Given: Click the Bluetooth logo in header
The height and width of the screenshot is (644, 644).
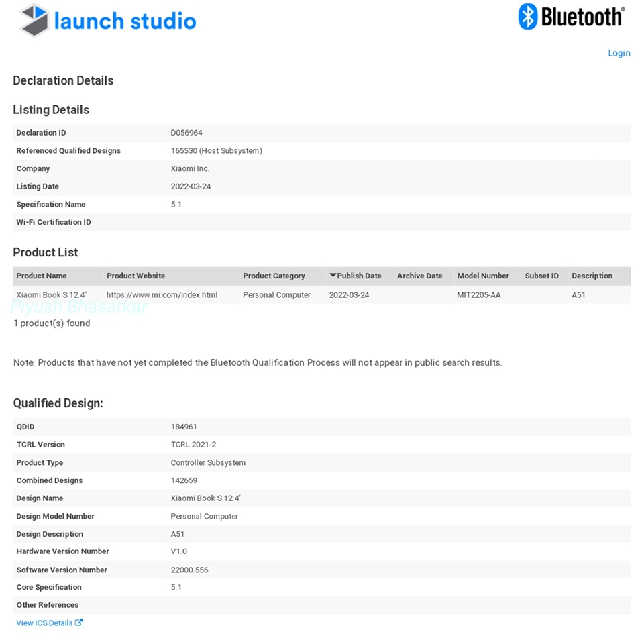Looking at the screenshot, I should [x=571, y=17].
